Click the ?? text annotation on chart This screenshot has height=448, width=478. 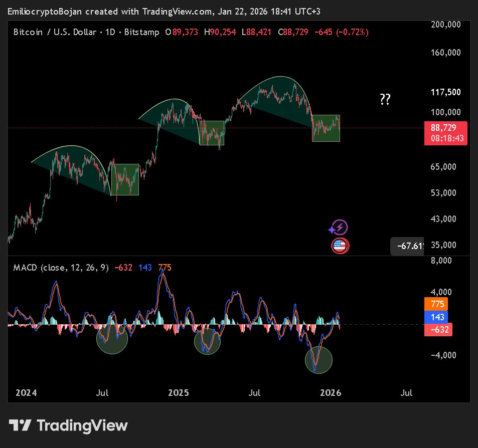click(x=385, y=99)
